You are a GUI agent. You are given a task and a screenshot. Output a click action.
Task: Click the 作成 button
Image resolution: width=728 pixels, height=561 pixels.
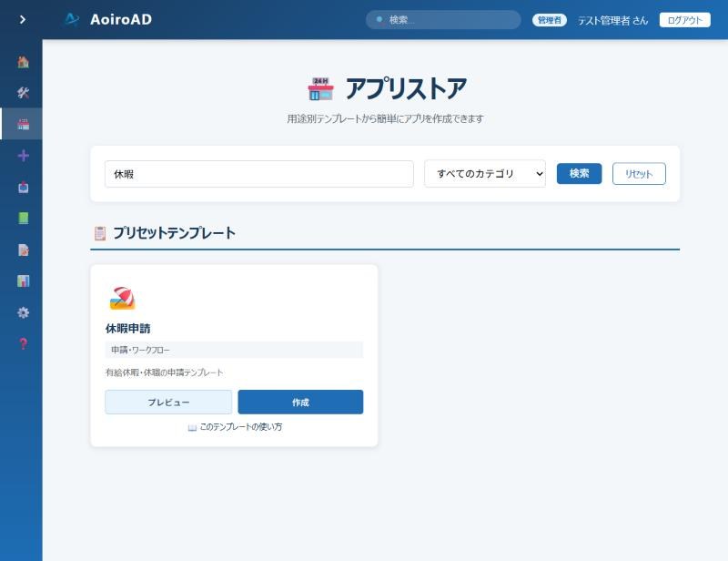(300, 402)
